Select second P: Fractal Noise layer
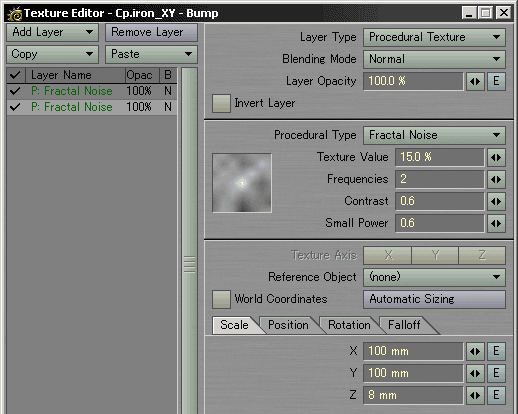Image resolution: width=518 pixels, height=414 pixels. pos(92,107)
